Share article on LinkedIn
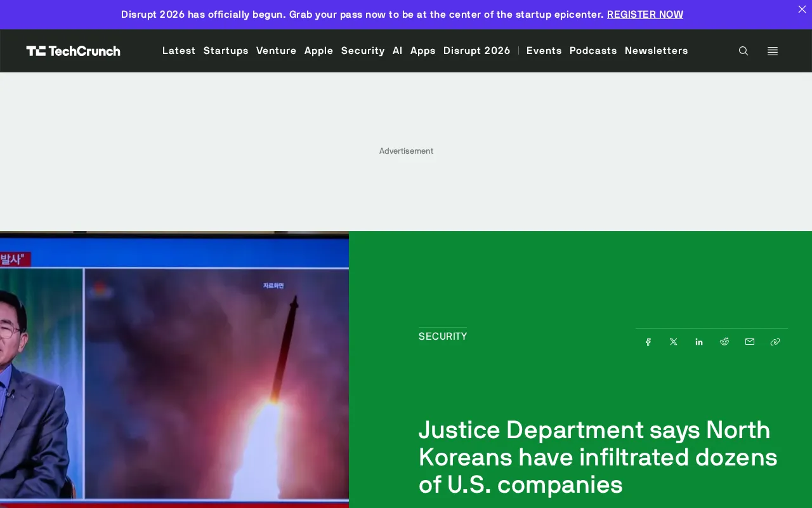Image resolution: width=812 pixels, height=508 pixels. pyautogui.click(x=699, y=342)
